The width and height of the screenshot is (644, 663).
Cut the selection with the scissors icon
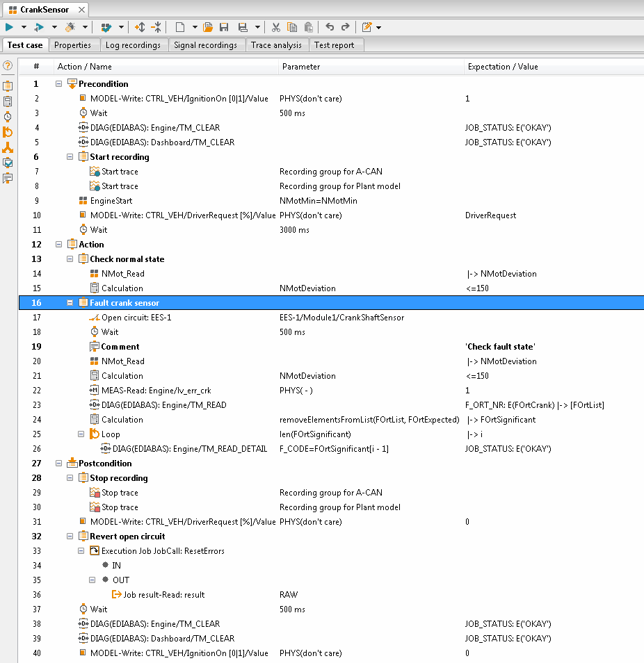pos(276,28)
